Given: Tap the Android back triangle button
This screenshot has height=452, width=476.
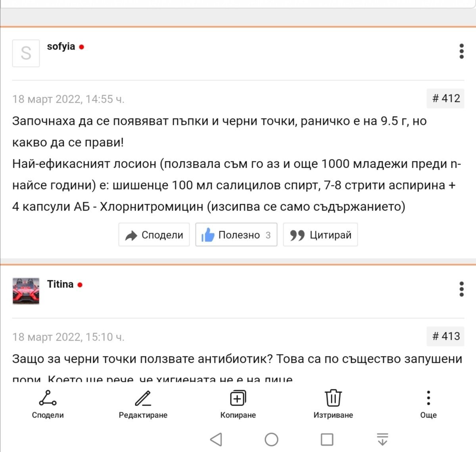Looking at the screenshot, I should [216, 439].
